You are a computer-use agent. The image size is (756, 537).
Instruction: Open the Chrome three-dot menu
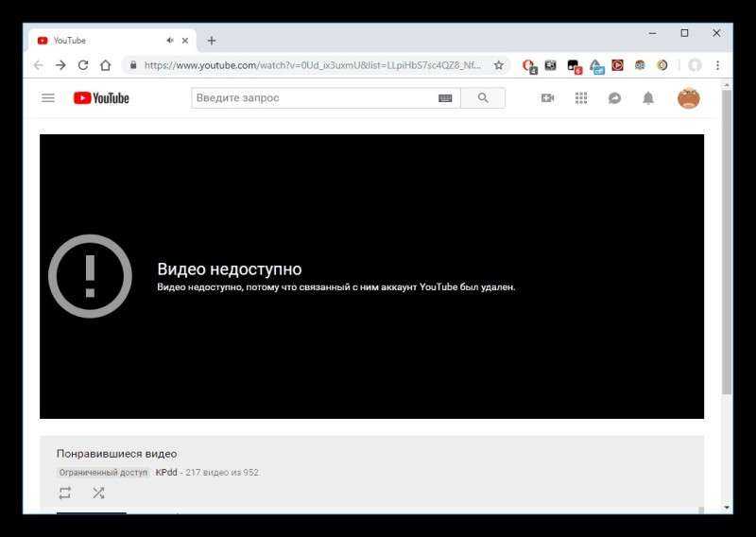point(718,65)
